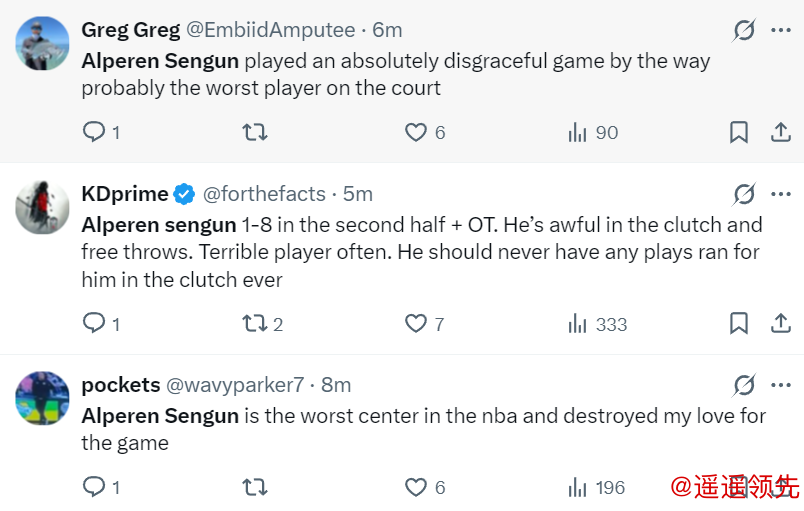This screenshot has width=804, height=511.
Task: Bookmark KDprime's tweet
Action: pos(739,323)
